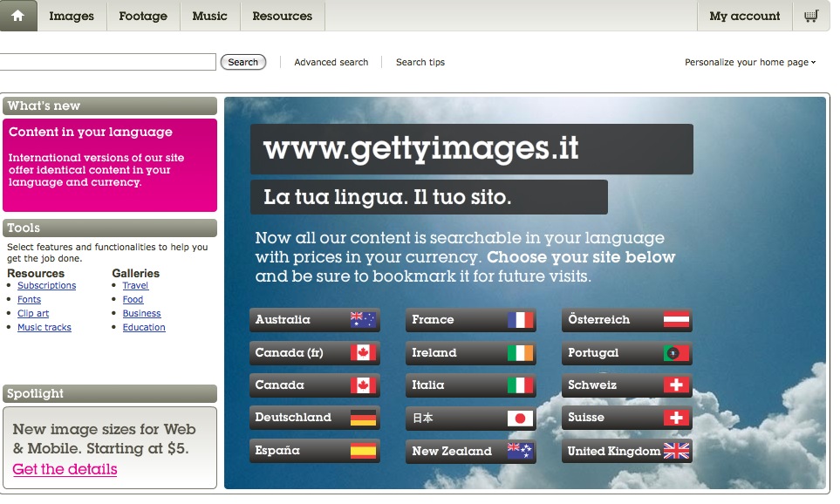The width and height of the screenshot is (840, 504).
Task: Open the shopping cart icon
Action: [x=811, y=16]
